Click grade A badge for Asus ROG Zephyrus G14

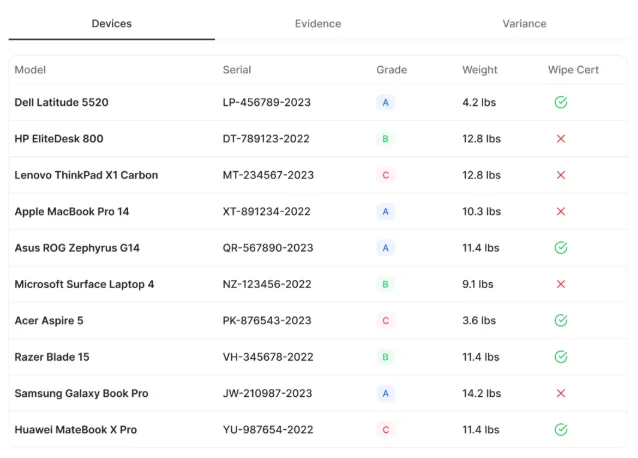(385, 248)
